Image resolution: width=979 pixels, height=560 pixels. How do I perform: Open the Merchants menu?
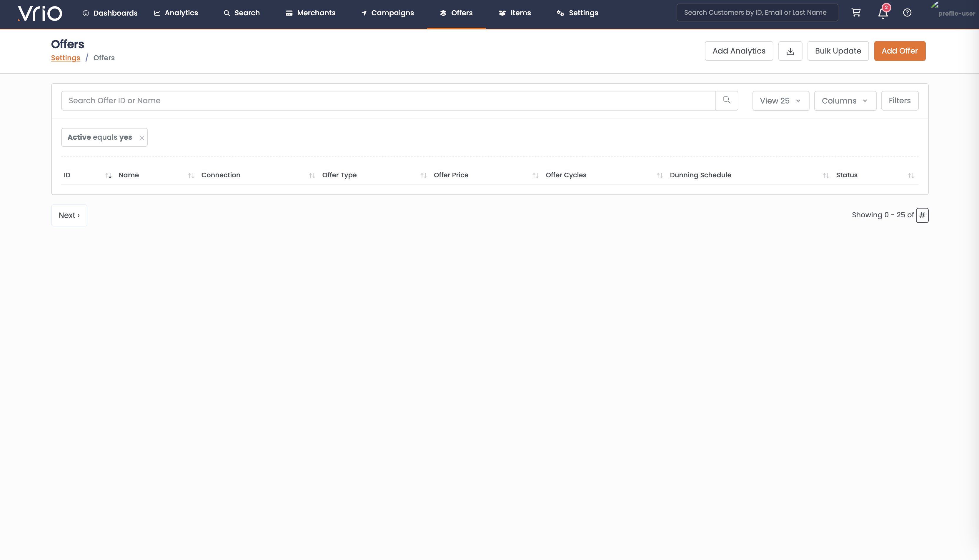click(x=310, y=13)
